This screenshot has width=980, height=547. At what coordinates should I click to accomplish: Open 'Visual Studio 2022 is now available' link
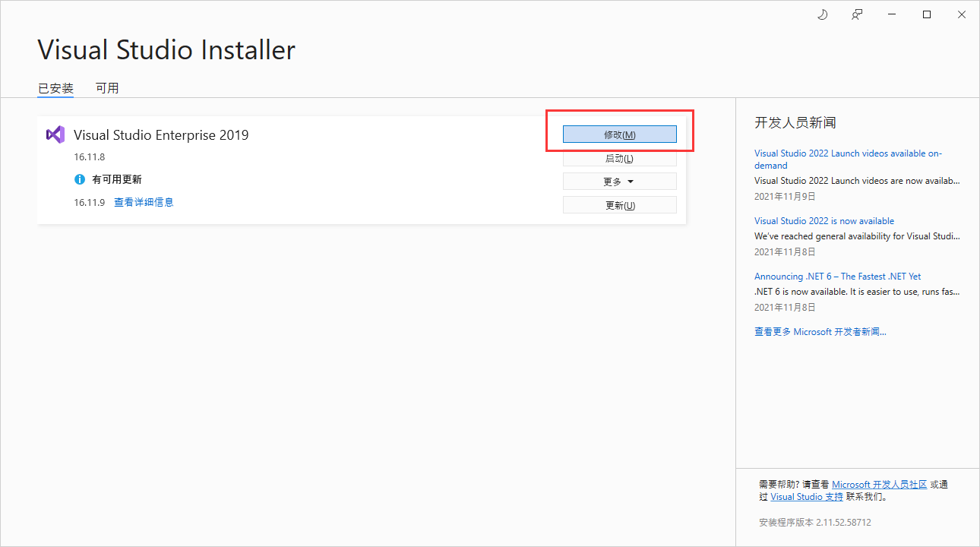[x=824, y=221]
